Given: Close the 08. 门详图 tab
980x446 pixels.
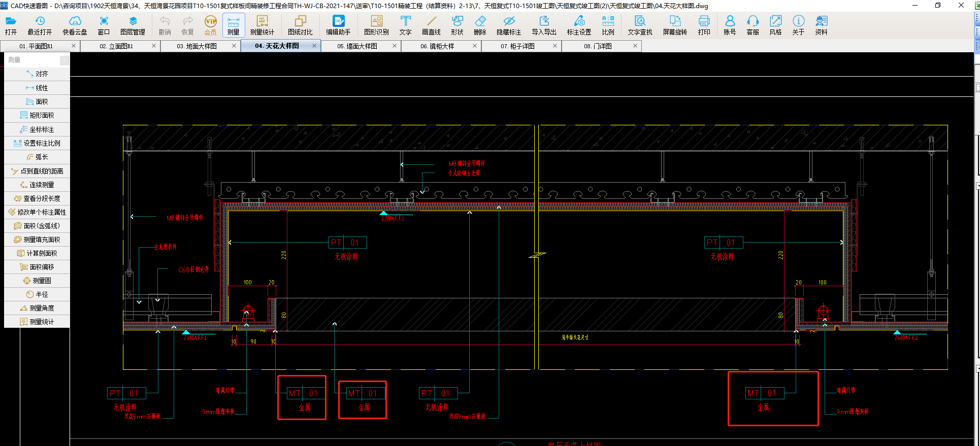Looking at the screenshot, I should (x=635, y=46).
